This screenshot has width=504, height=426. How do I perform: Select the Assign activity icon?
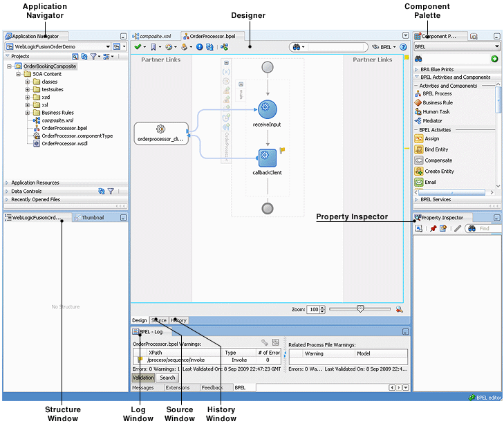click(419, 138)
